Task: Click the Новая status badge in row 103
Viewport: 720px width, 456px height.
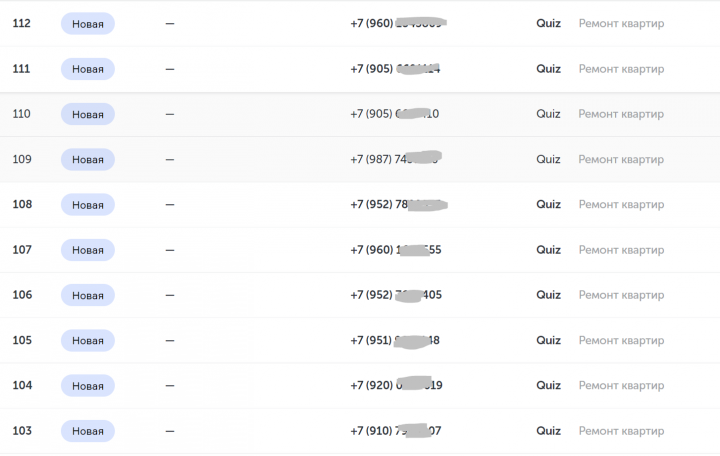Action: click(88, 431)
